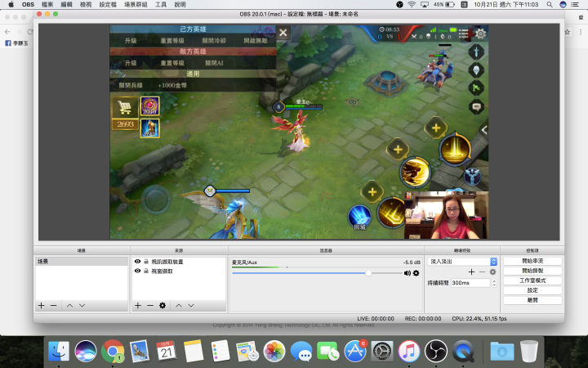Open the 檔案 menu

point(47,5)
